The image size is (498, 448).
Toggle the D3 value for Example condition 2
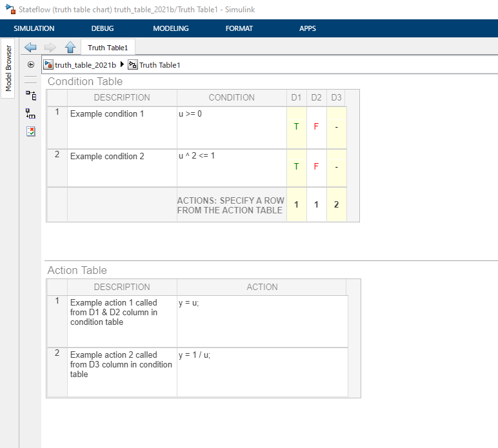(336, 166)
